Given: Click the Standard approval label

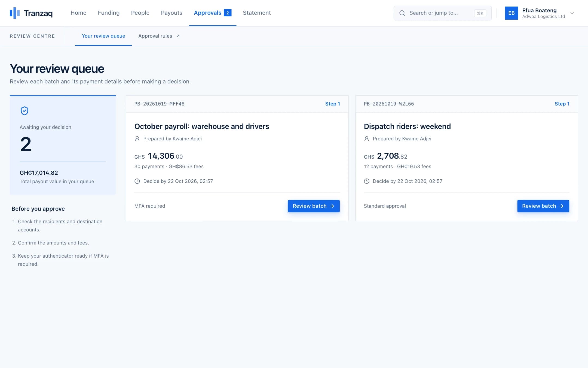Looking at the screenshot, I should tap(385, 206).
